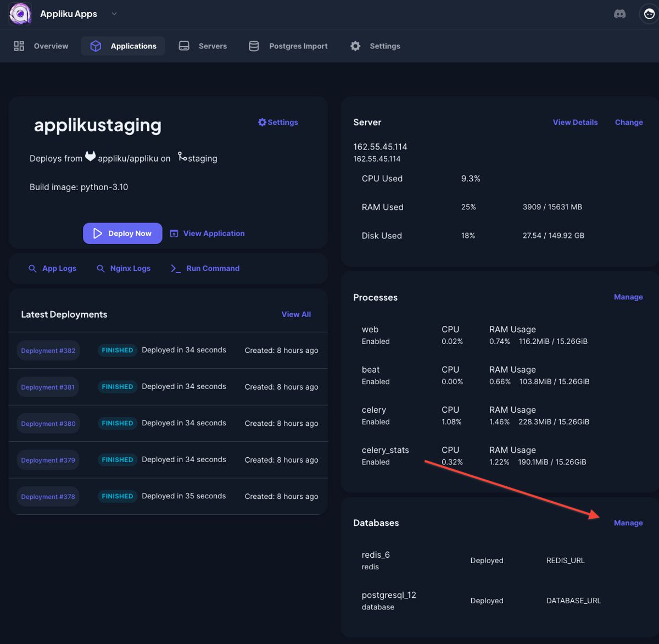Select the Overview grid icon

pos(19,46)
